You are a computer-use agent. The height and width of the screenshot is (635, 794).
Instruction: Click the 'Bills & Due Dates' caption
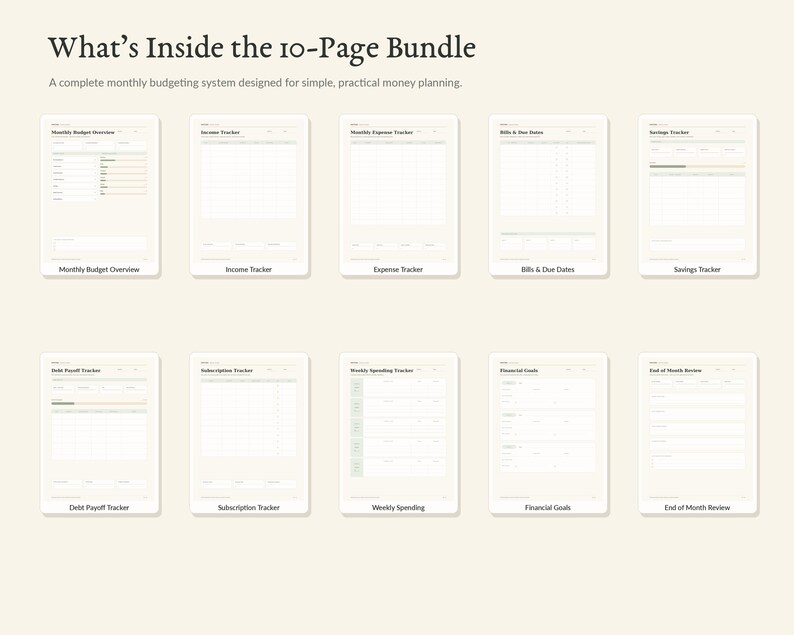548,269
